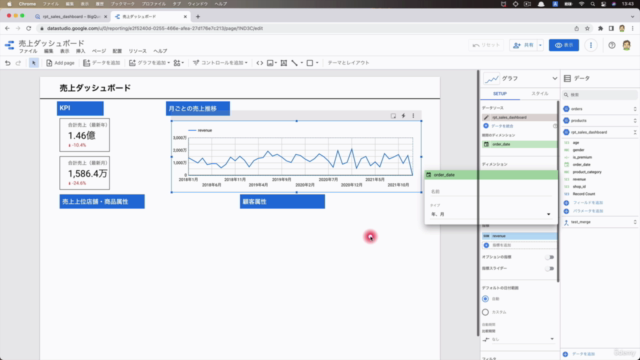Click the Add page button
Screen dimensions: 640x360
click(60, 63)
